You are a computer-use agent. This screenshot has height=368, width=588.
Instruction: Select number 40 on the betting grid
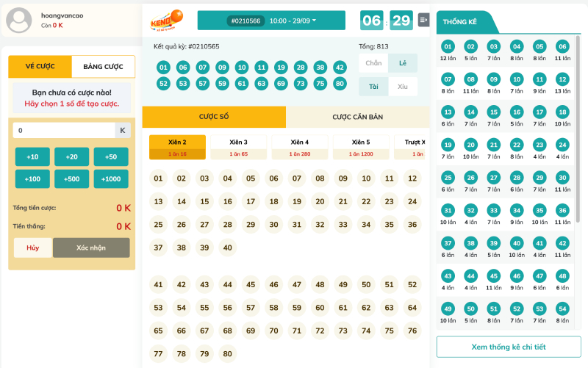[227, 248]
